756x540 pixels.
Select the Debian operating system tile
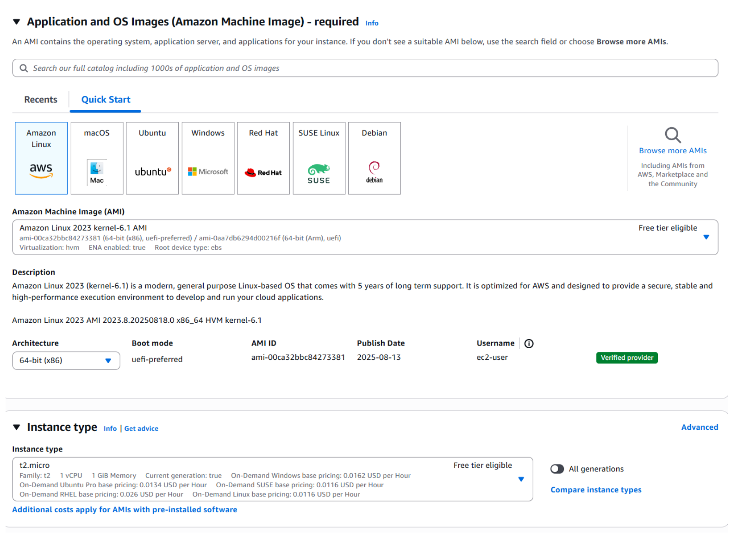[x=374, y=157]
